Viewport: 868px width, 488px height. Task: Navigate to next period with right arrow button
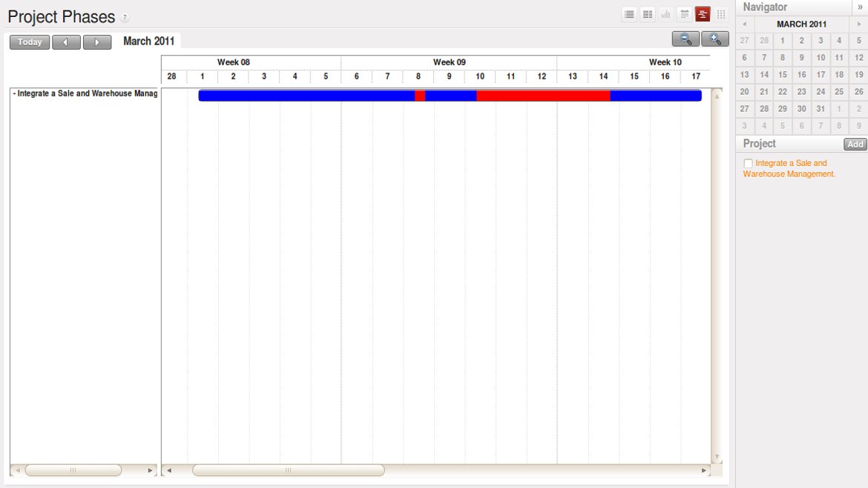click(x=97, y=42)
